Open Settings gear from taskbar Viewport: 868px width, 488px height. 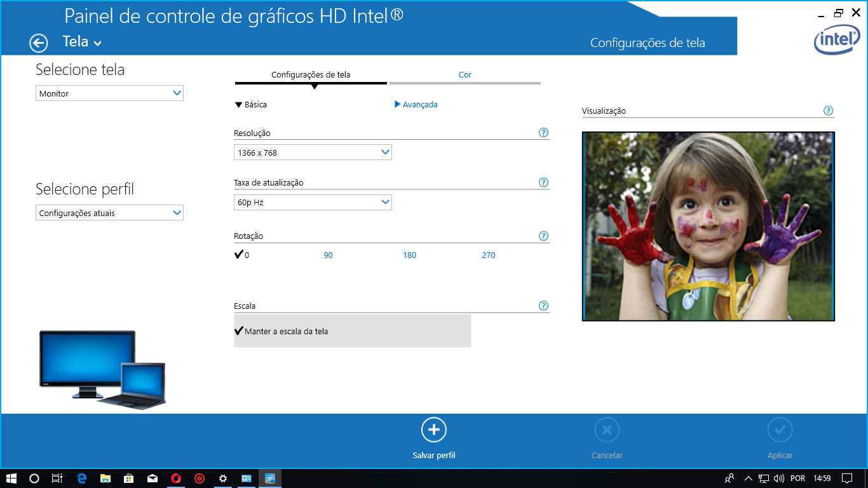point(223,478)
